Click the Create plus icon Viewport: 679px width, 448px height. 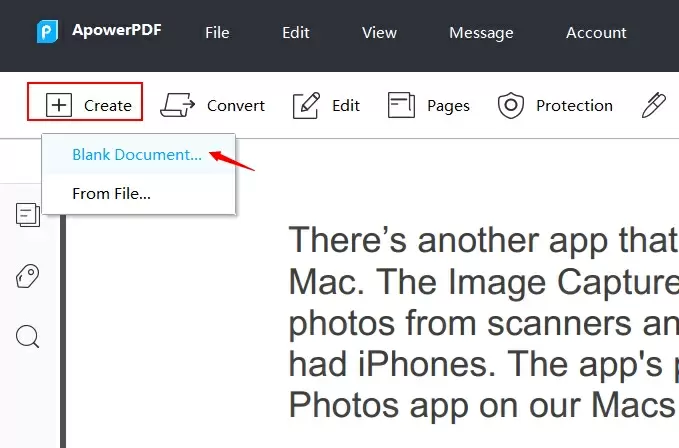tap(59, 105)
